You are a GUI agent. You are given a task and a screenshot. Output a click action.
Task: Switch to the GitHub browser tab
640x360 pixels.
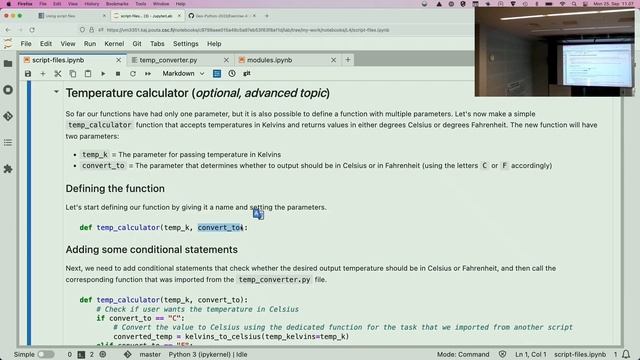coord(222,16)
